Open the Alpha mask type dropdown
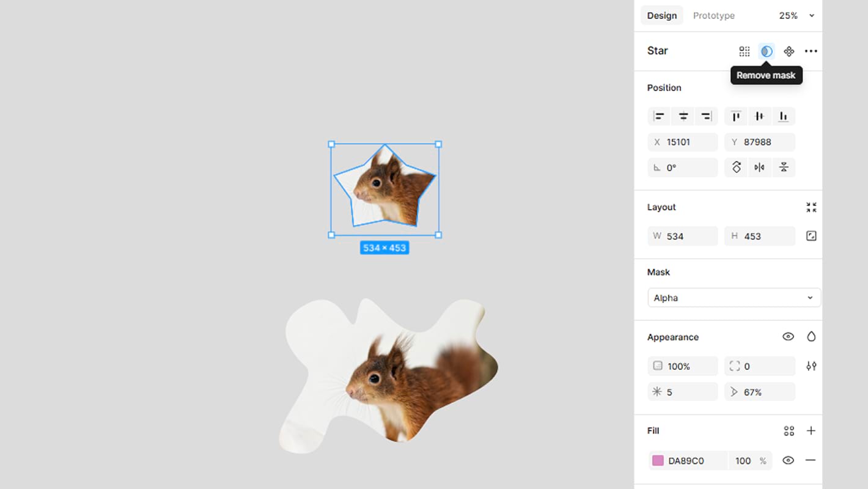Image resolution: width=868 pixels, height=489 pixels. (x=734, y=298)
